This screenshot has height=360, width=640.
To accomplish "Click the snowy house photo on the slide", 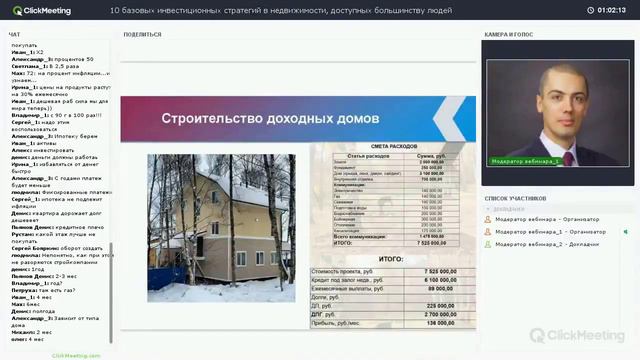I will [221, 228].
